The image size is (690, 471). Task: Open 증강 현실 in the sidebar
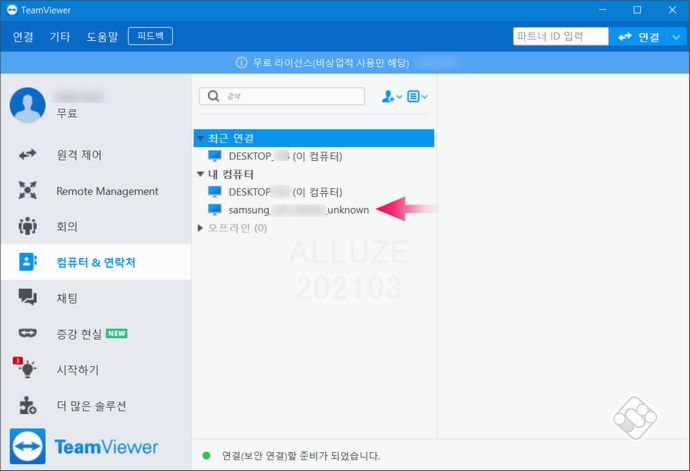coord(96,334)
